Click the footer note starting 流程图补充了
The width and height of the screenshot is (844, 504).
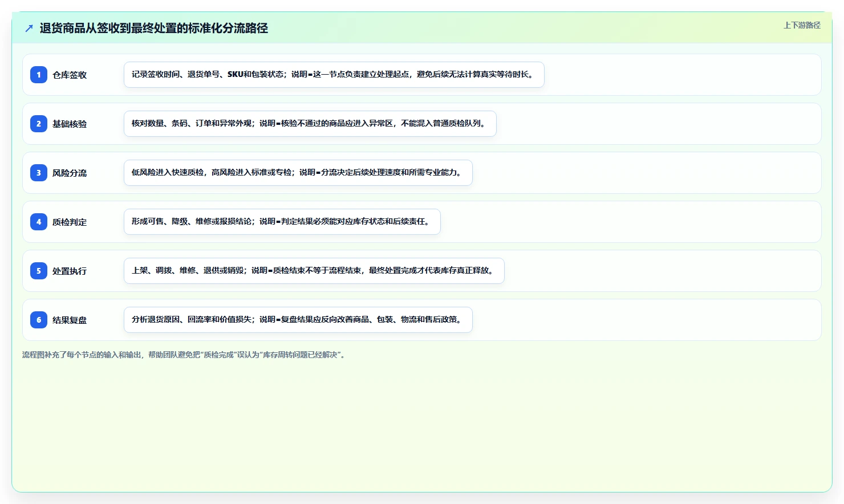[x=184, y=355]
